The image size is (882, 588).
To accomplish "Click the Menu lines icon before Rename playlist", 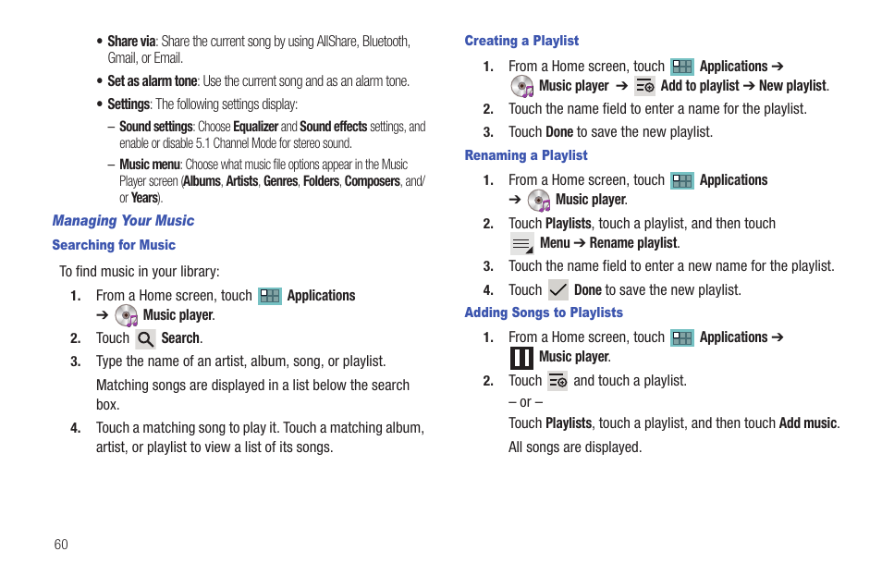I will (521, 244).
